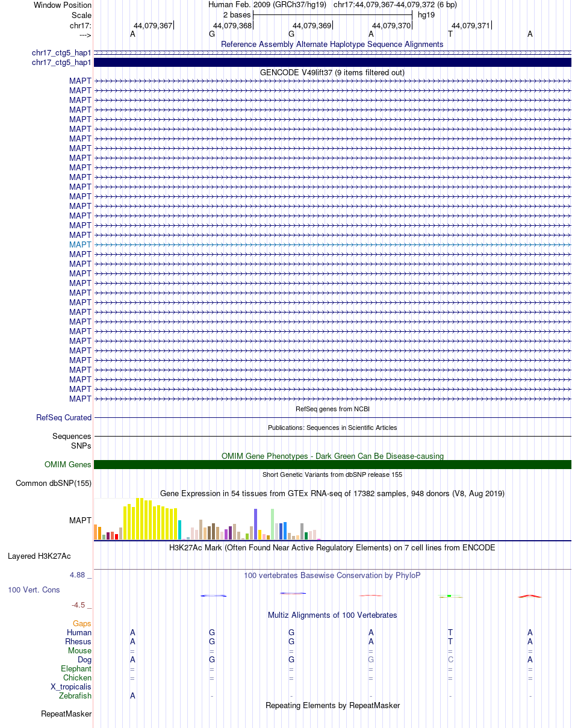Open the GTEx Gene Expression in 54 tissues title
The height and width of the screenshot is (728, 572).
pos(332,493)
